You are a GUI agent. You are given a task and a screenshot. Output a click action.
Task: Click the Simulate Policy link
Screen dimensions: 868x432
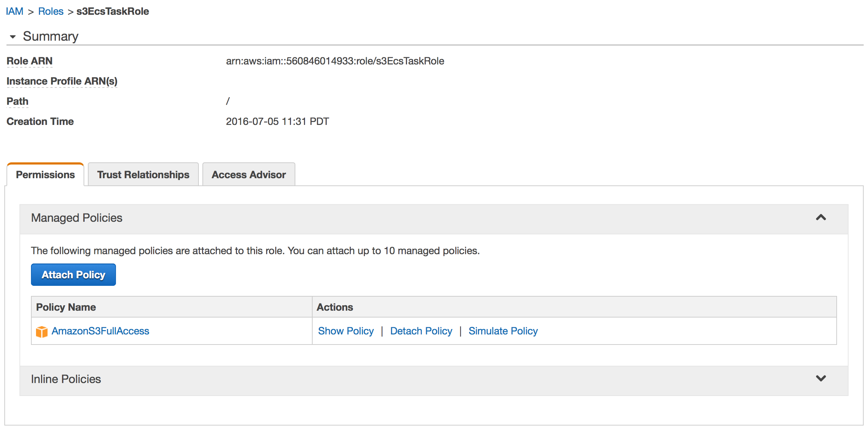pos(503,331)
